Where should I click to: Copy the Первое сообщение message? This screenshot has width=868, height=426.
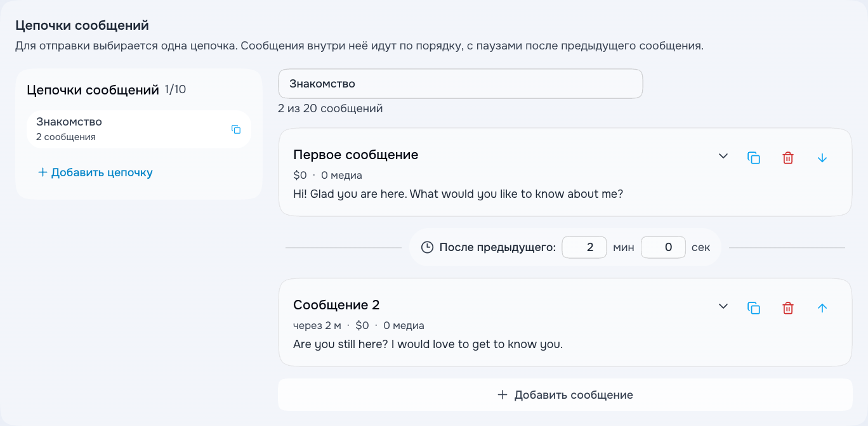(x=754, y=158)
